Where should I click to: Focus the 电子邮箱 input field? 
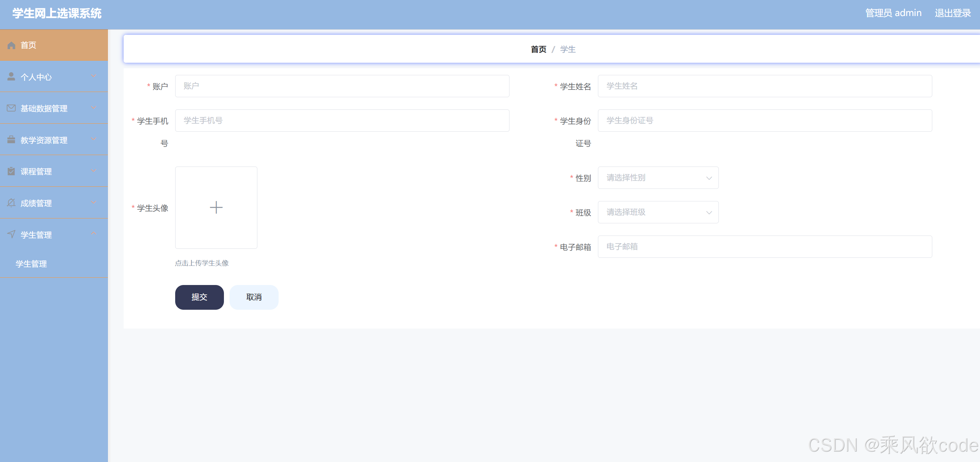point(765,247)
